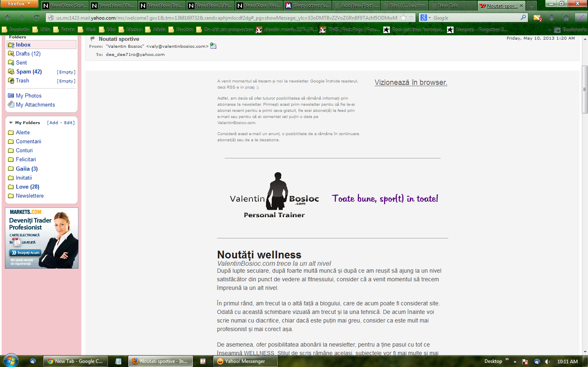
Task: Open My Attachments
Action: 35,105
